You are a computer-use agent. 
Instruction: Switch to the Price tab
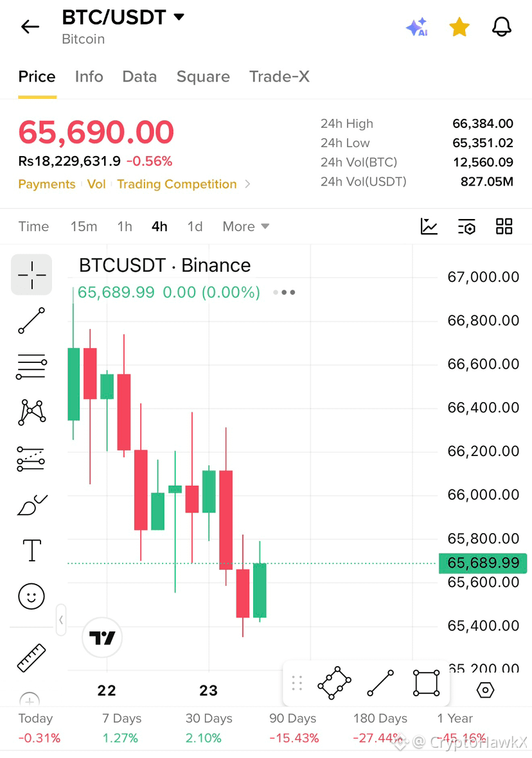pos(37,76)
